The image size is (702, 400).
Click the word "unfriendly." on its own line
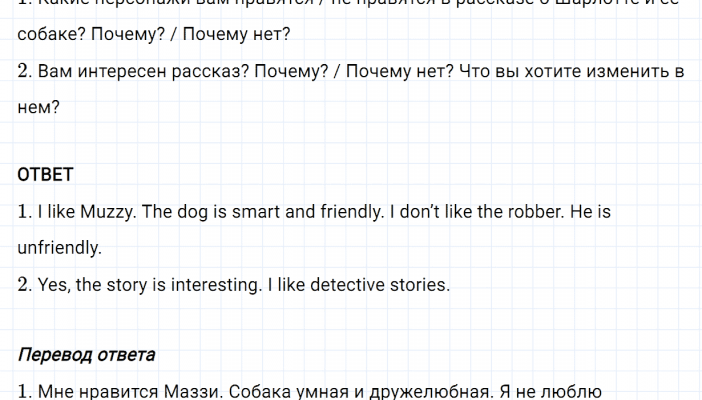coord(59,247)
